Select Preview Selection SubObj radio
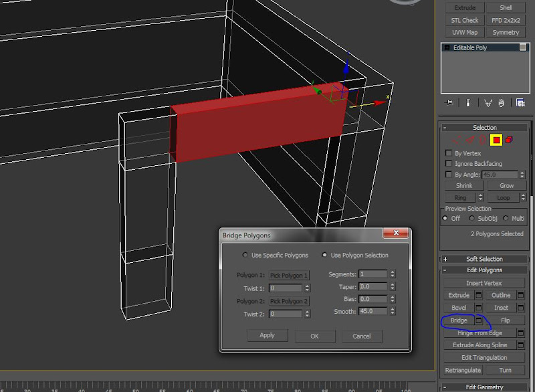535x392 pixels. [471, 218]
